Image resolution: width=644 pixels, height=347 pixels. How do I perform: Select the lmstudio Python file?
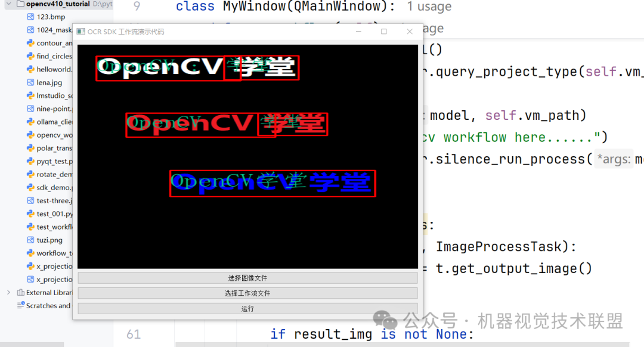[54, 95]
